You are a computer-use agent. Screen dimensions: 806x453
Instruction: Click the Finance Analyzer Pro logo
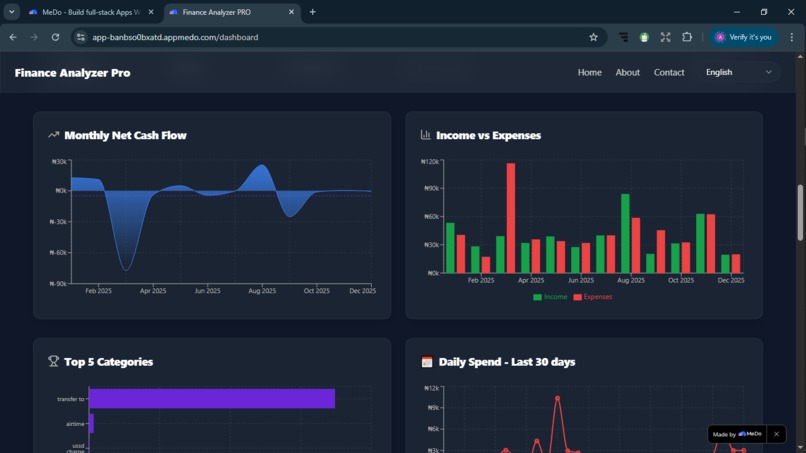click(72, 73)
